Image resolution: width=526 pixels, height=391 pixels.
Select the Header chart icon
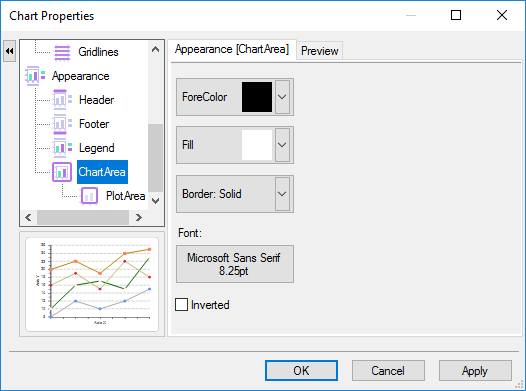(62, 100)
